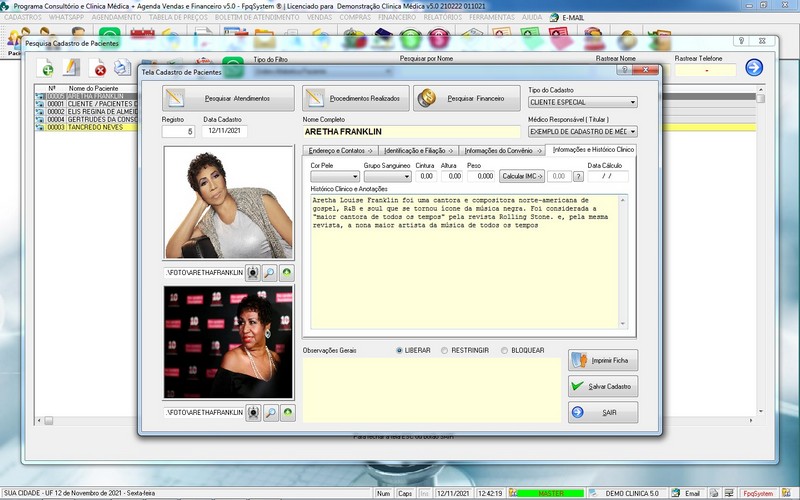Click the red calendar icon in main toolbar
The width and height of the screenshot is (800, 500).
click(x=142, y=37)
